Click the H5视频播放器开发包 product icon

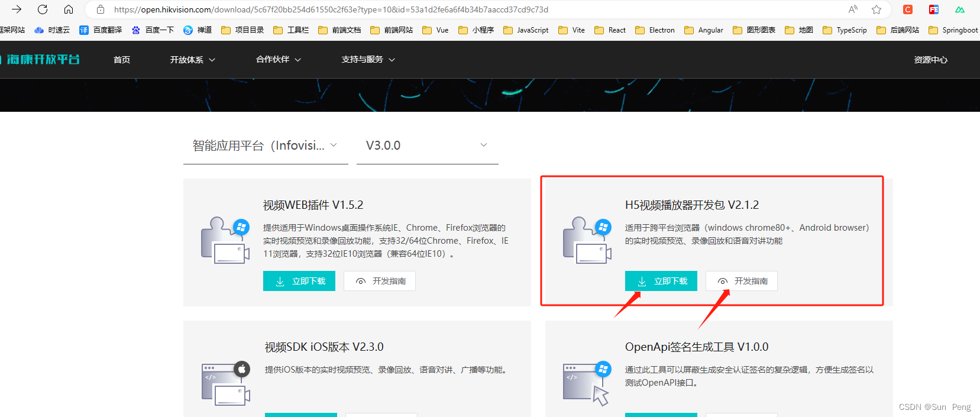(x=587, y=240)
